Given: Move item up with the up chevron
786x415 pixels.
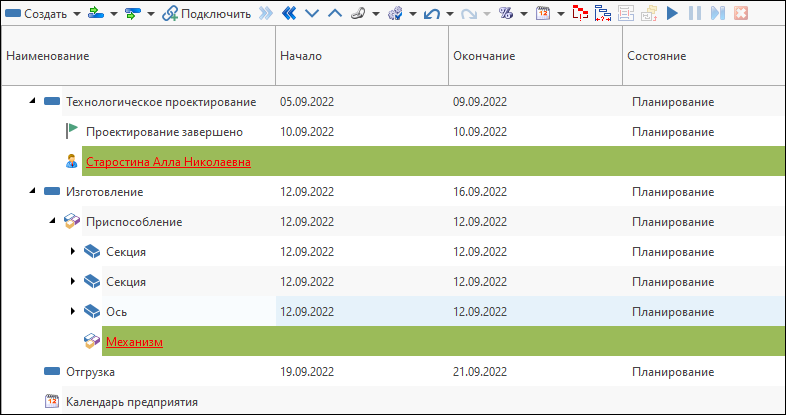Looking at the screenshot, I should (x=335, y=14).
